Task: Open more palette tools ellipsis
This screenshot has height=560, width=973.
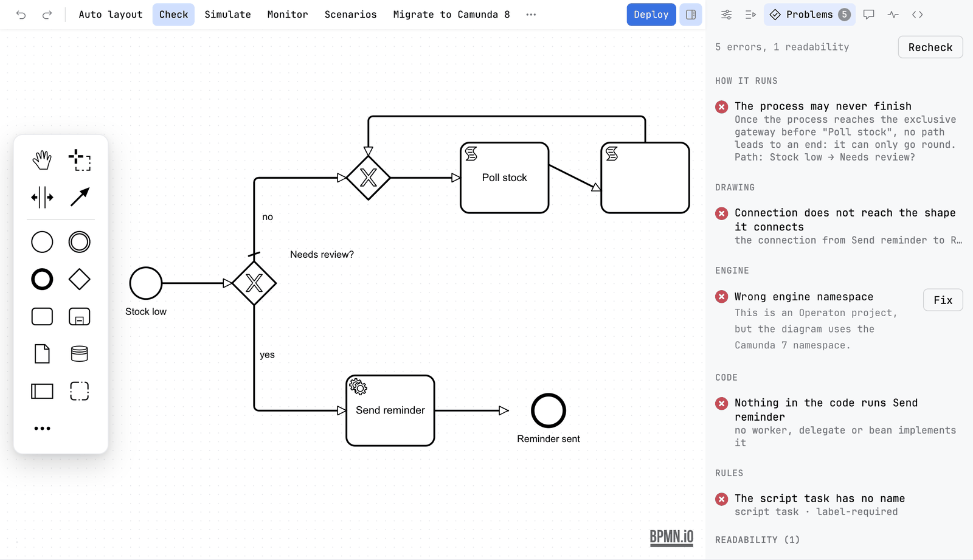Action: pyautogui.click(x=42, y=429)
